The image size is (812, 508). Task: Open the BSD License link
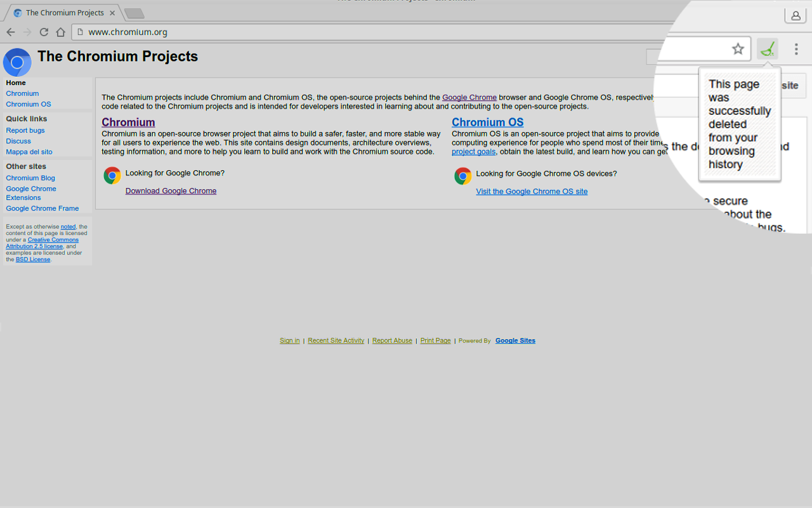pos(33,259)
